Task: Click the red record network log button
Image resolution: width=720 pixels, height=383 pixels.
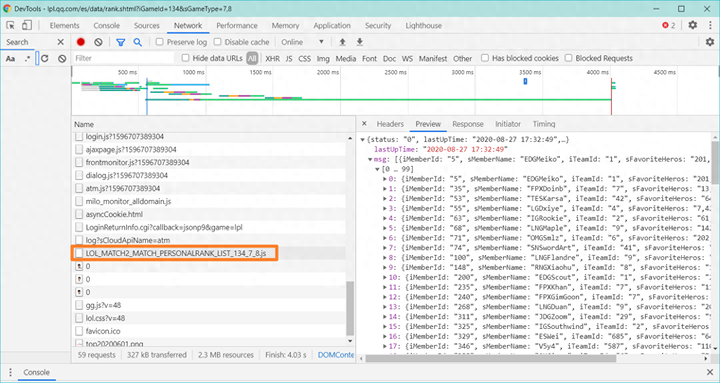Action: [x=81, y=42]
